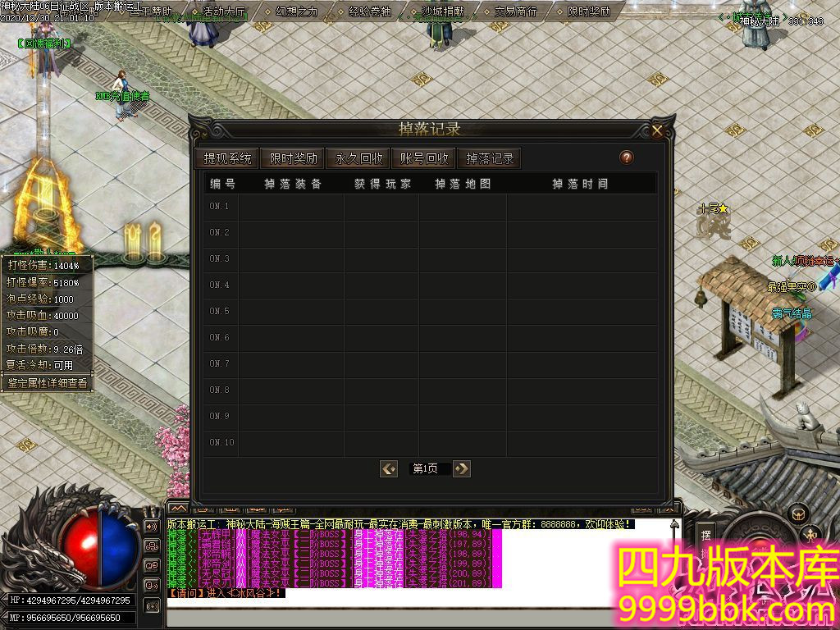Open the 提现系统 tab
Screen dimensions: 840x630
click(x=227, y=158)
